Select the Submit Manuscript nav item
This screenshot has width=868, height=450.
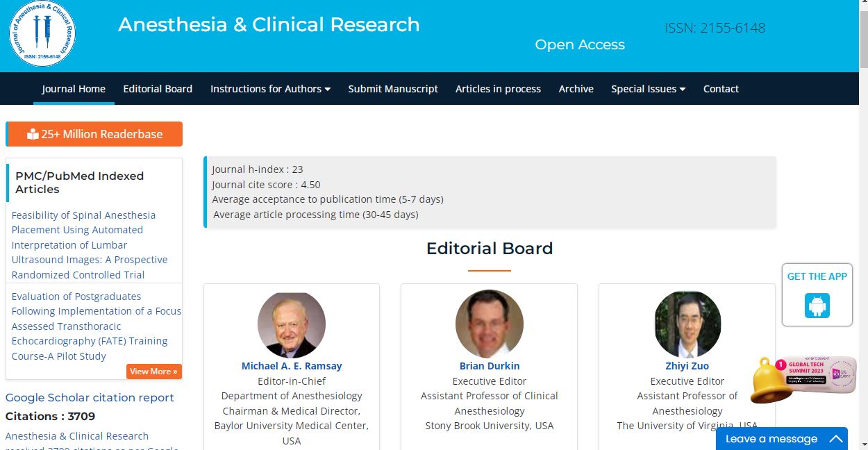(x=393, y=89)
